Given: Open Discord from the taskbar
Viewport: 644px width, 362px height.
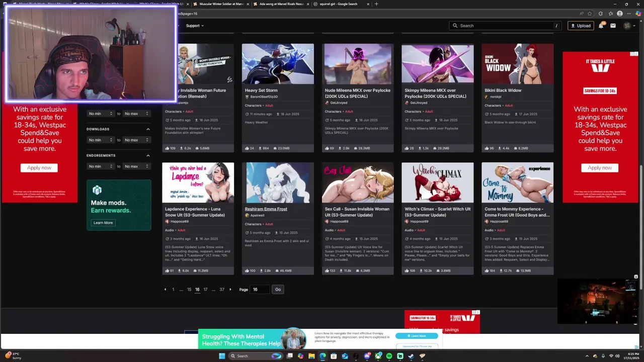Looking at the screenshot, I should (367, 356).
